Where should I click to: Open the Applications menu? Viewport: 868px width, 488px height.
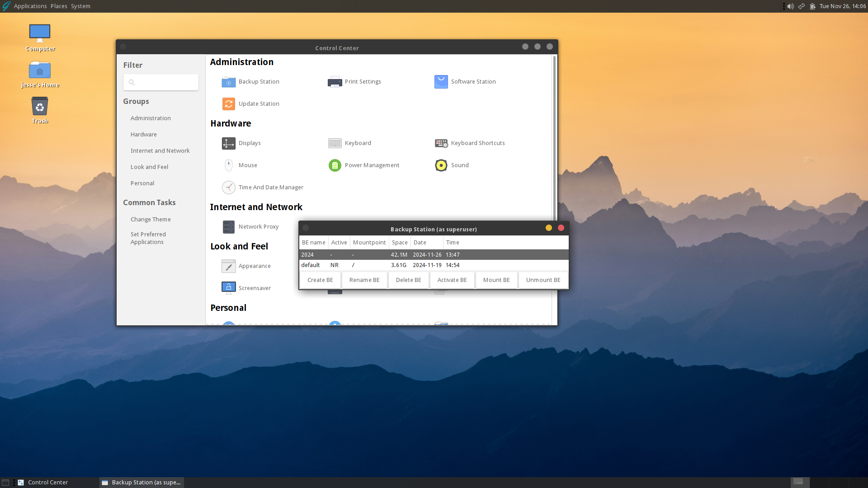coord(30,6)
